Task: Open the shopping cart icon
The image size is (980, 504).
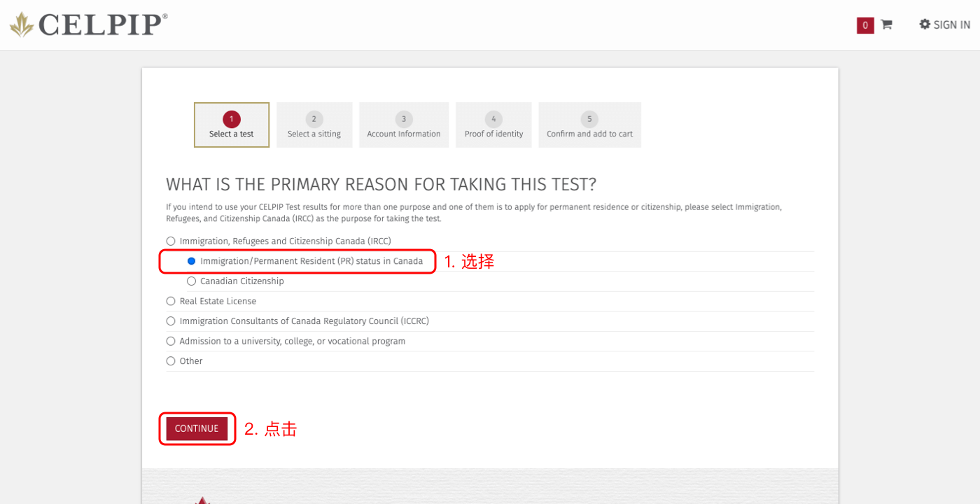Action: pos(886,25)
